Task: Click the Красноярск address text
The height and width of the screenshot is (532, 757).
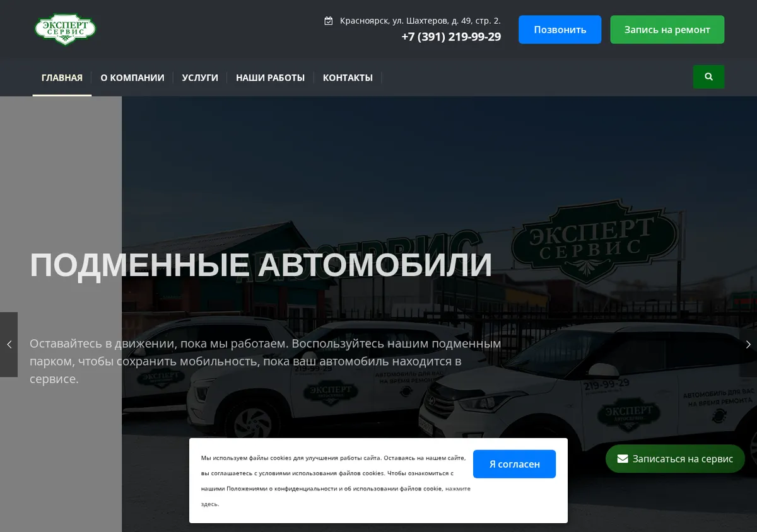Action: (420, 21)
